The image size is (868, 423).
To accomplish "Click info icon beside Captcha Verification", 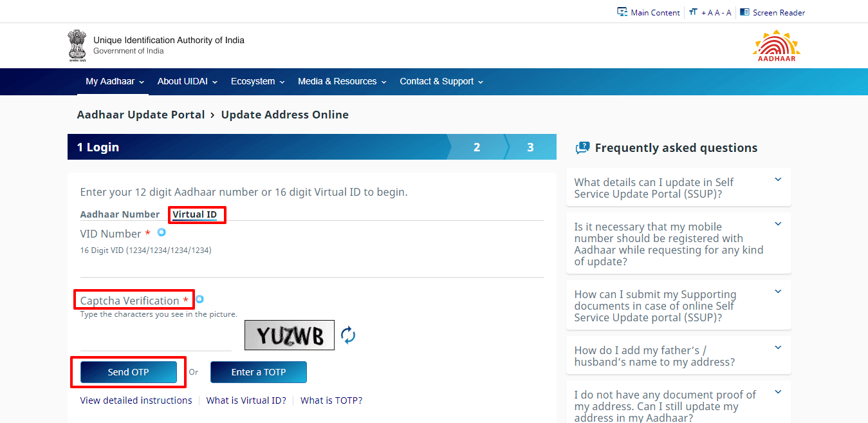I will coord(200,299).
